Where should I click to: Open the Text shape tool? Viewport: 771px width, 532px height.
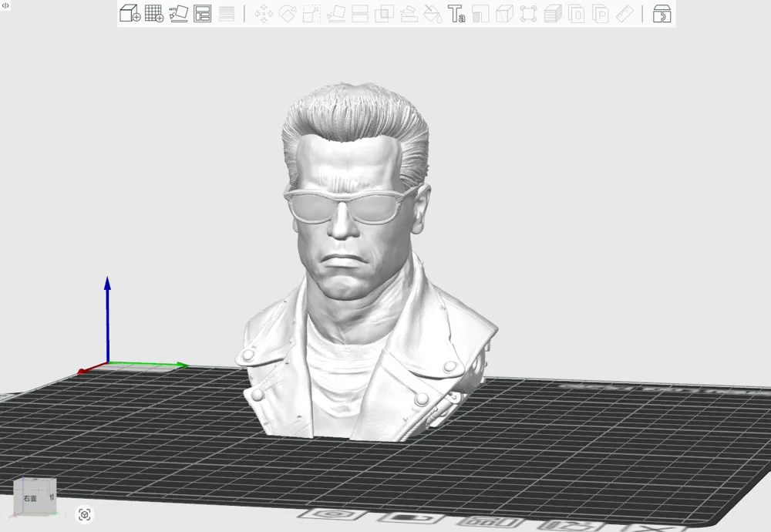(456, 14)
